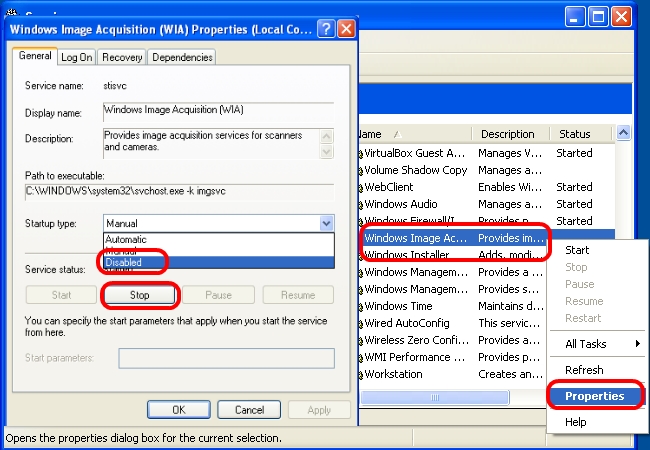Confirm with the OK button
This screenshot has height=450, width=650.
179,410
